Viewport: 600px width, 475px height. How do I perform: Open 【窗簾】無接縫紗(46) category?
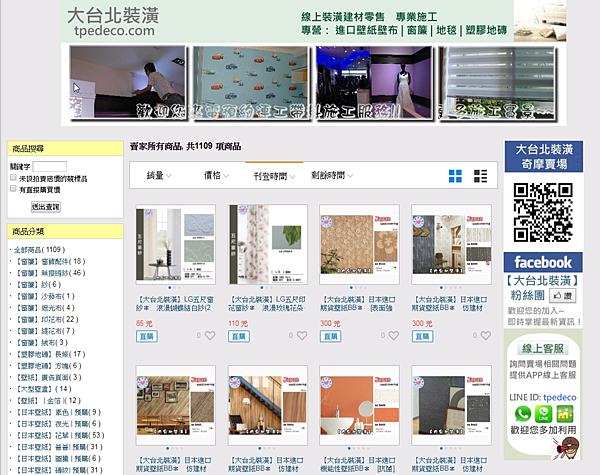50,273
